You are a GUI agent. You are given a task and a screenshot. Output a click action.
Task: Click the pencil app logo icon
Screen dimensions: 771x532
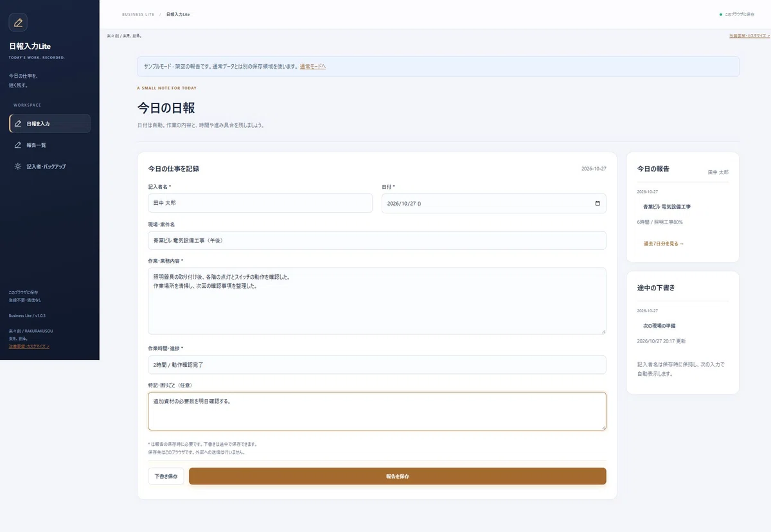18,22
